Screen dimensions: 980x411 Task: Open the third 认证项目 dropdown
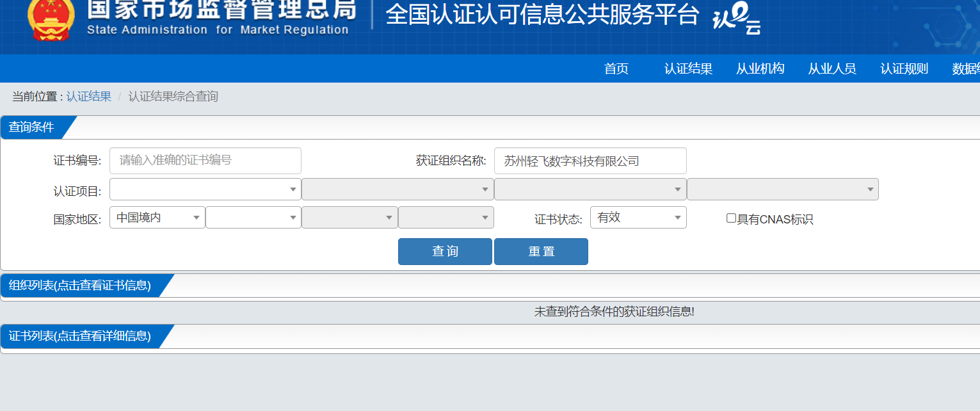point(590,189)
